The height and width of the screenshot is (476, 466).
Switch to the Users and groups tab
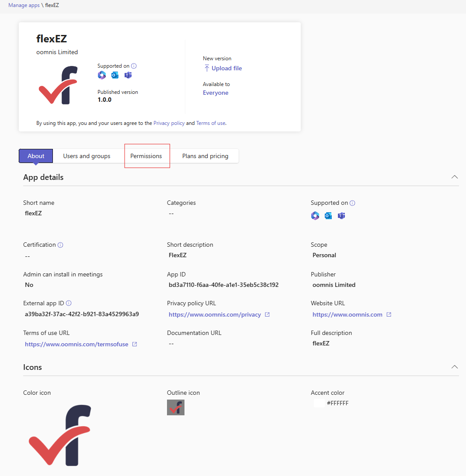click(x=87, y=156)
